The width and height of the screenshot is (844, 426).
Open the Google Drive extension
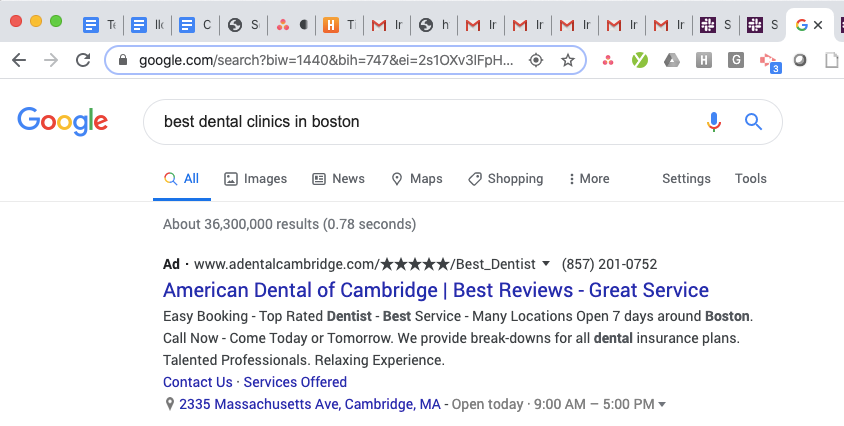pyautogui.click(x=671, y=60)
